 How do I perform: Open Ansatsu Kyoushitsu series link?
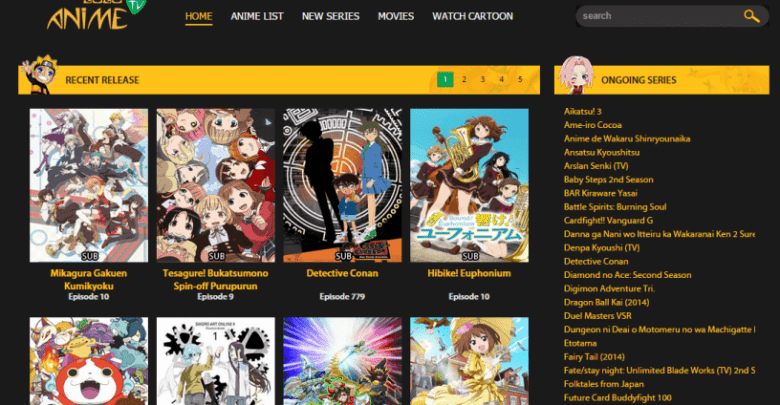point(601,152)
